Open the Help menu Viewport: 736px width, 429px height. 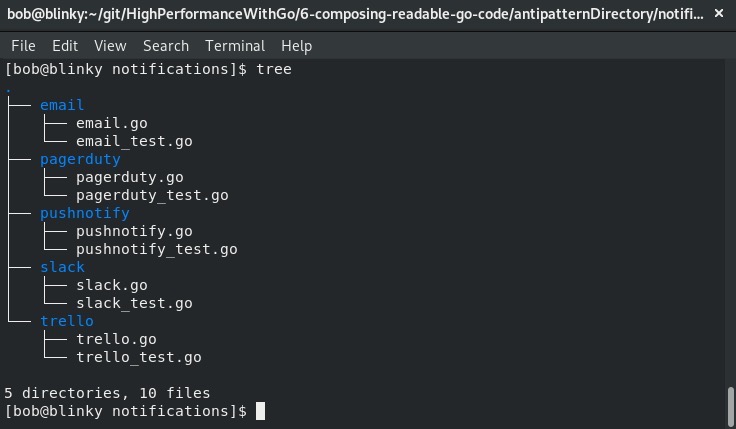pyautogui.click(x=296, y=46)
